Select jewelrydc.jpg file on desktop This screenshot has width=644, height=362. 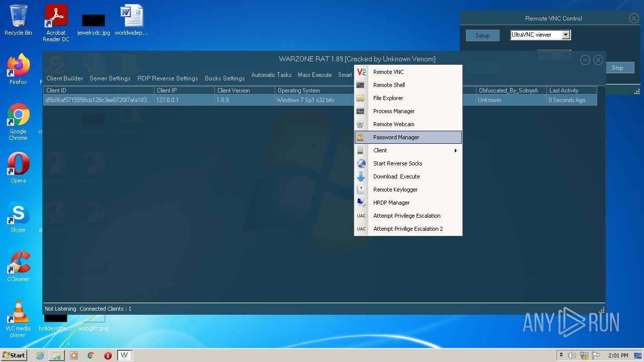tap(94, 25)
